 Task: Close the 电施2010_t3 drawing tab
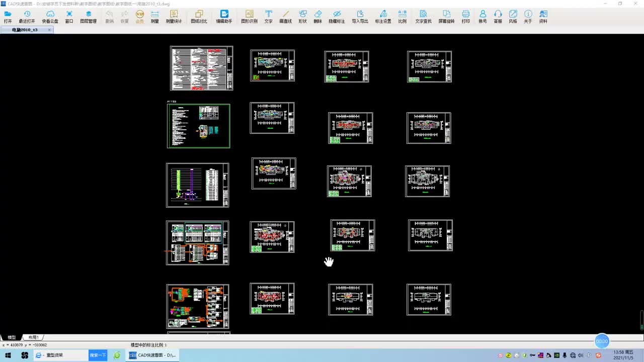(x=49, y=30)
